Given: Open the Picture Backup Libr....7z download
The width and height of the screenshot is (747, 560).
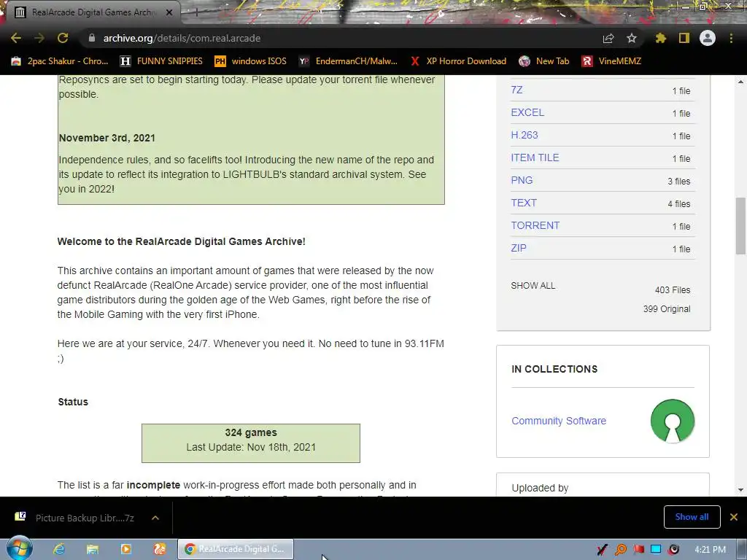Looking at the screenshot, I should tap(85, 518).
